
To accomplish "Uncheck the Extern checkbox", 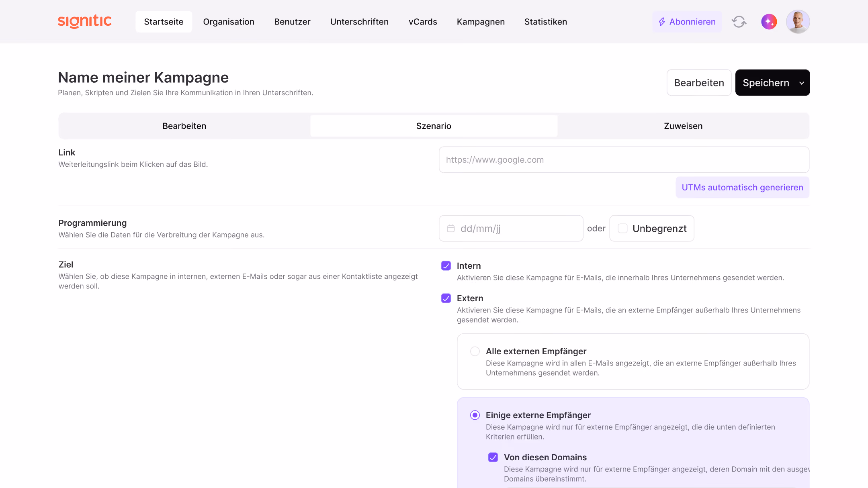I will (446, 298).
